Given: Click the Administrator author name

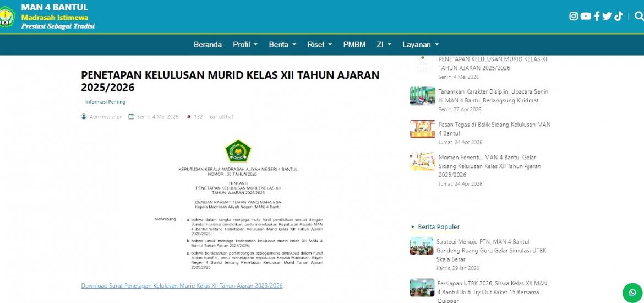Looking at the screenshot, I should (106, 117).
